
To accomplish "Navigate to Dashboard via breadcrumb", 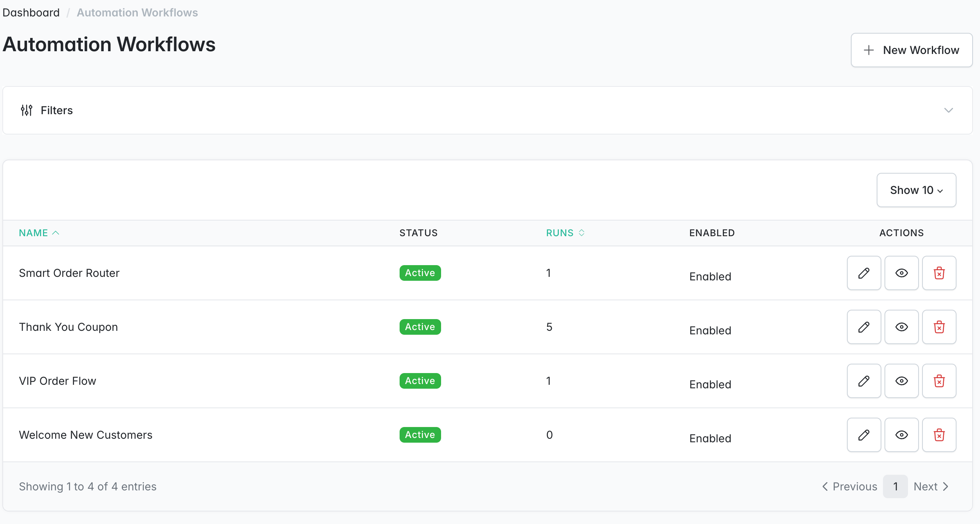I will click(31, 13).
